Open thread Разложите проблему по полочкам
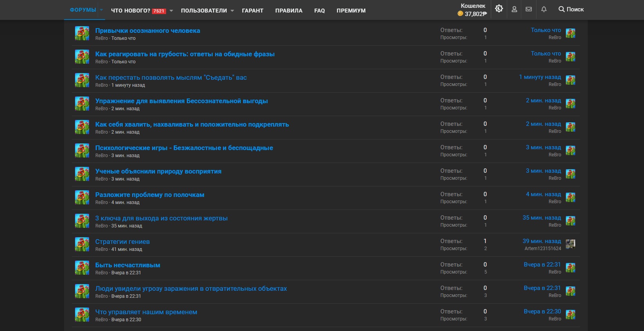The image size is (644, 331). (150, 195)
